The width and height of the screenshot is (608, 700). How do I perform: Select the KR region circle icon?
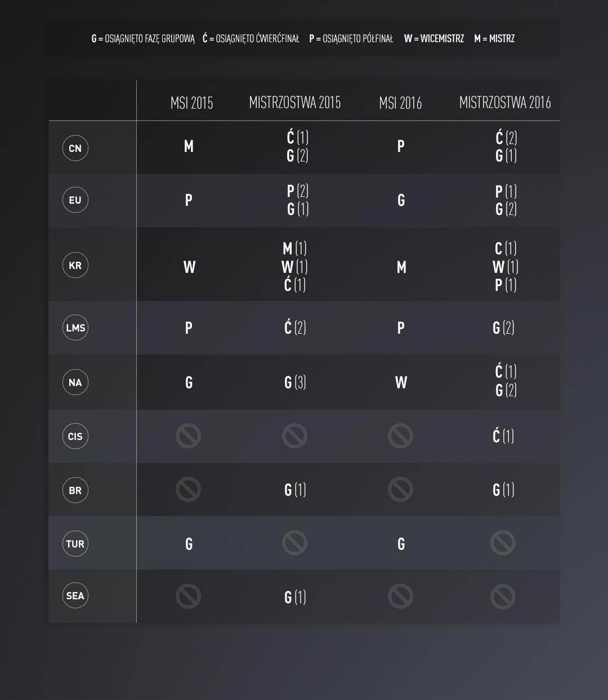point(75,265)
